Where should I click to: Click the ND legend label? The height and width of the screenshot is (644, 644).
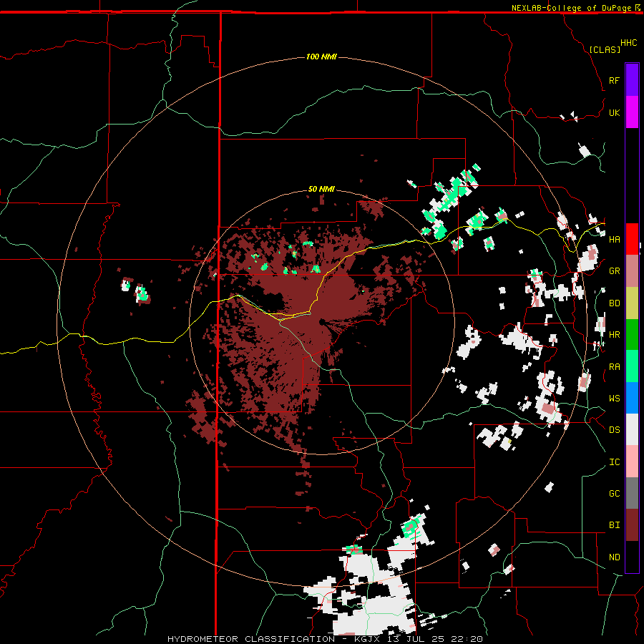tap(614, 557)
